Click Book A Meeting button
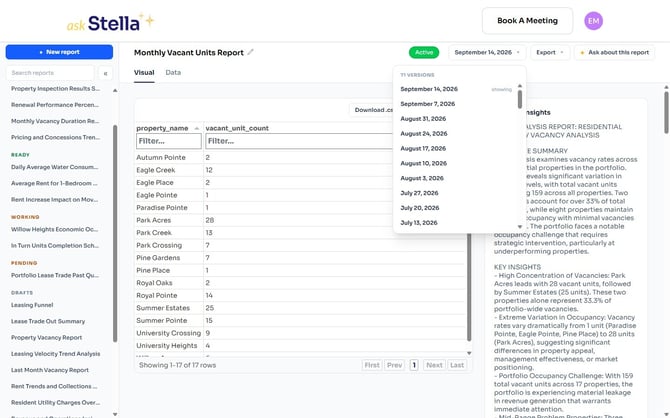670x418 pixels. [x=527, y=21]
